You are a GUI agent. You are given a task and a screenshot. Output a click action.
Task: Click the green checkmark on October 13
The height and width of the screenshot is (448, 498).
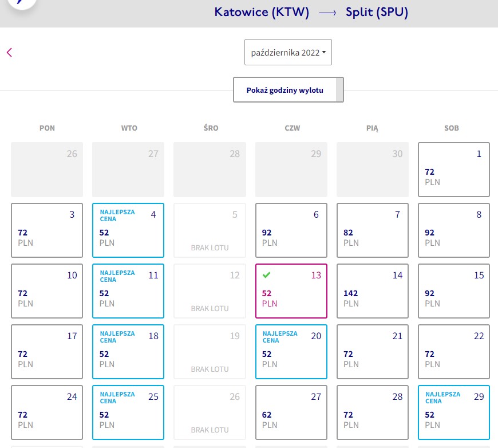pos(267,275)
